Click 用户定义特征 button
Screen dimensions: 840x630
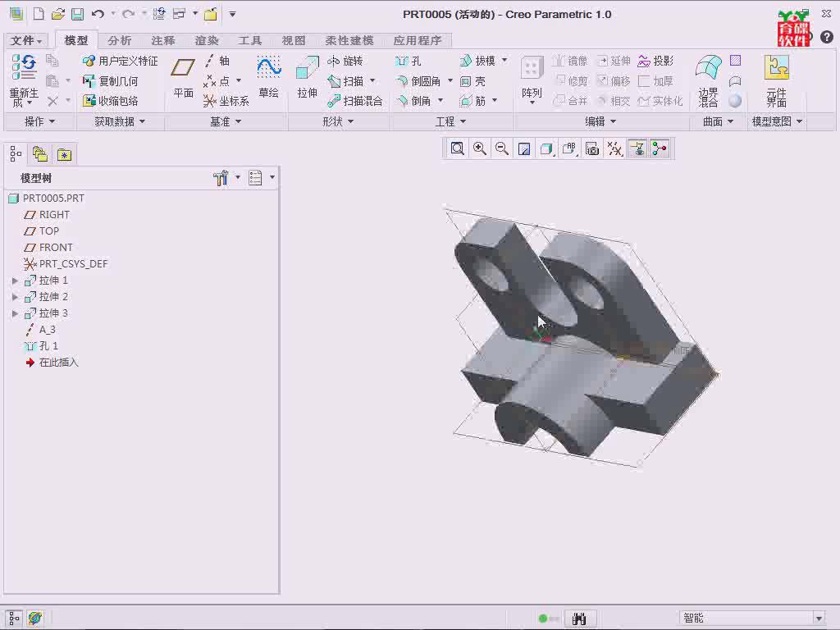click(x=121, y=61)
